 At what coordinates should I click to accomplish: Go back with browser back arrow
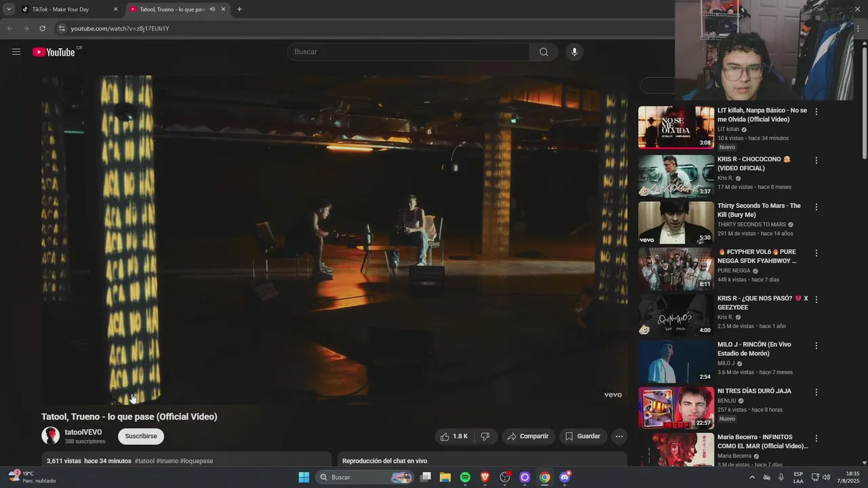click(9, 28)
